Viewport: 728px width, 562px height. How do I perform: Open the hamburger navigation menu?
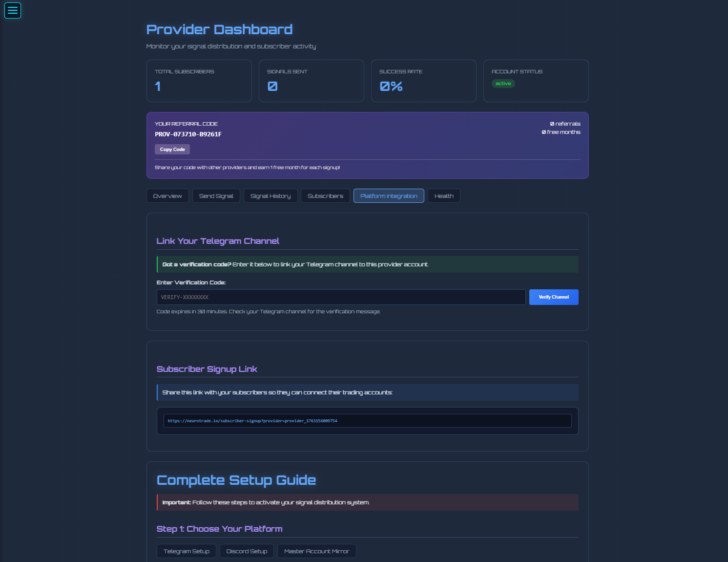click(x=12, y=10)
